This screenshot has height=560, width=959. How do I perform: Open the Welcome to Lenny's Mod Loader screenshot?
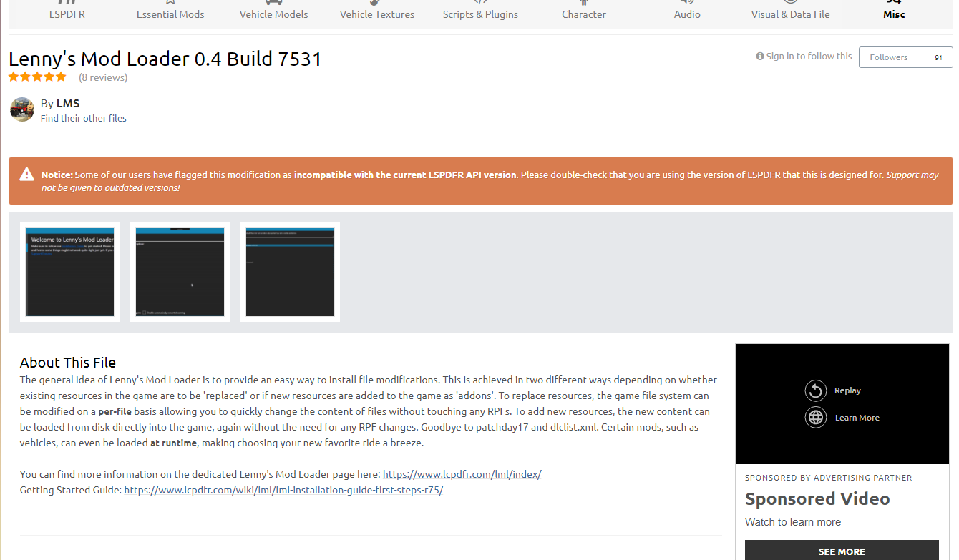click(x=70, y=272)
